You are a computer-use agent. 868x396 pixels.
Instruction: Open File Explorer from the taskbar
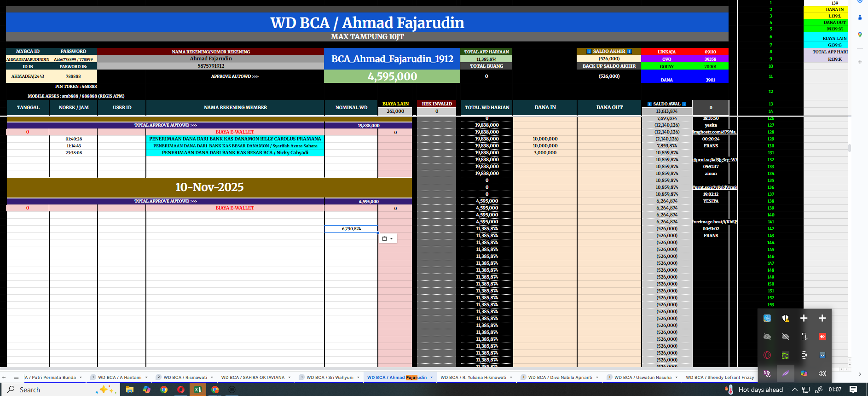tap(130, 390)
